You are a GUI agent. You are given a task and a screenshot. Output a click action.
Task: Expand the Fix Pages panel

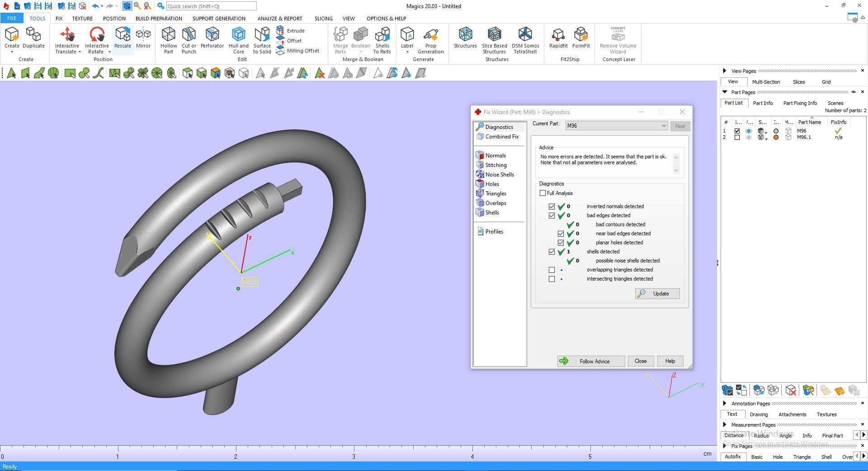click(x=725, y=446)
